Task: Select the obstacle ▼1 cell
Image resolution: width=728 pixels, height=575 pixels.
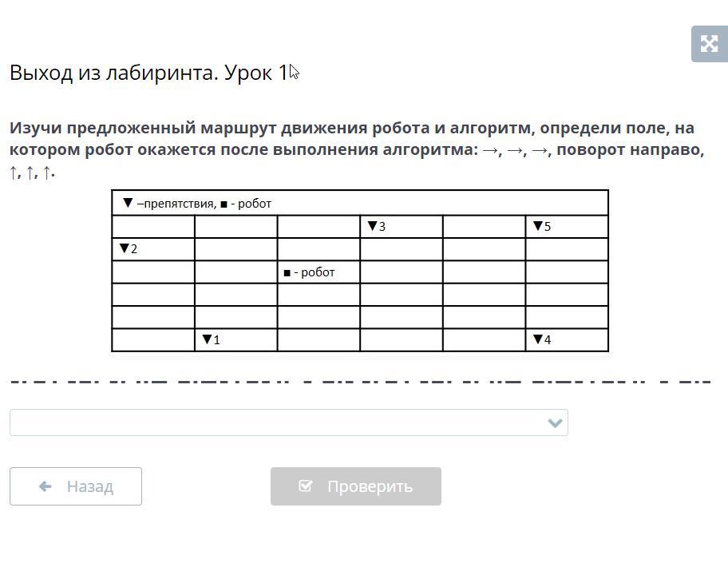Action: coord(235,340)
